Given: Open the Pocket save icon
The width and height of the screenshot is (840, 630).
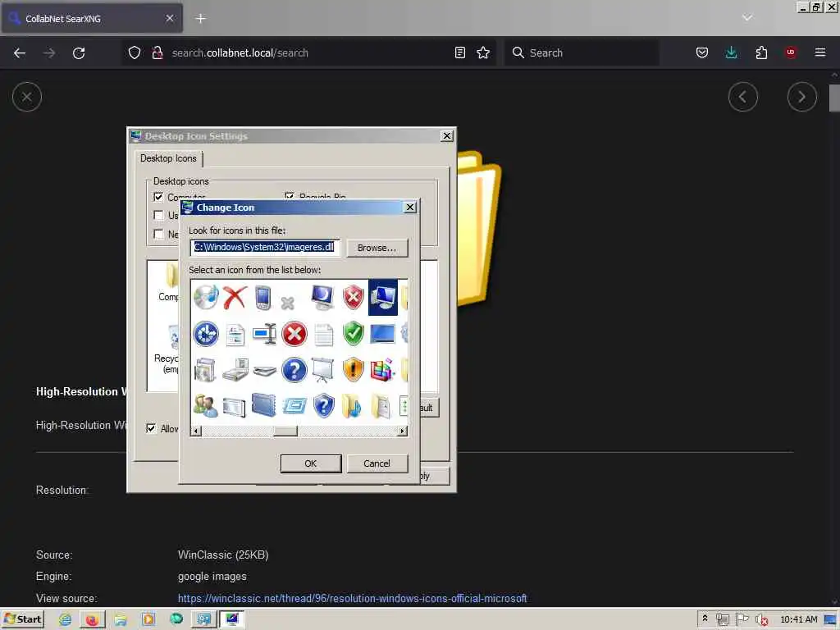Looking at the screenshot, I should (x=702, y=52).
